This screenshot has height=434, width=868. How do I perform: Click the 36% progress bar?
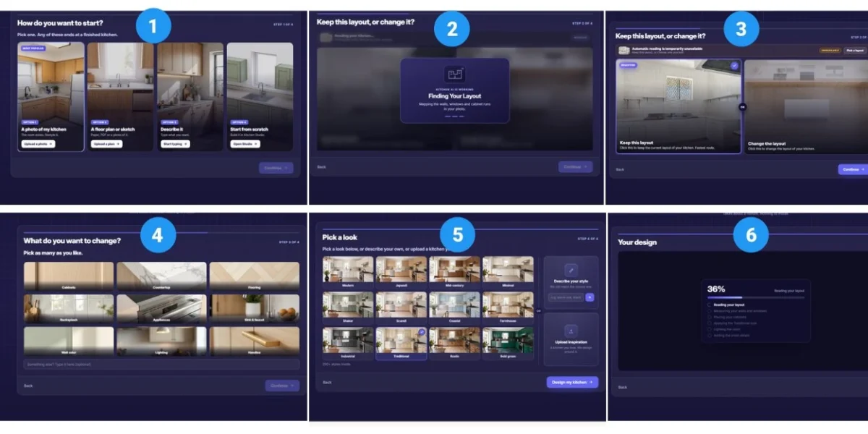click(755, 297)
